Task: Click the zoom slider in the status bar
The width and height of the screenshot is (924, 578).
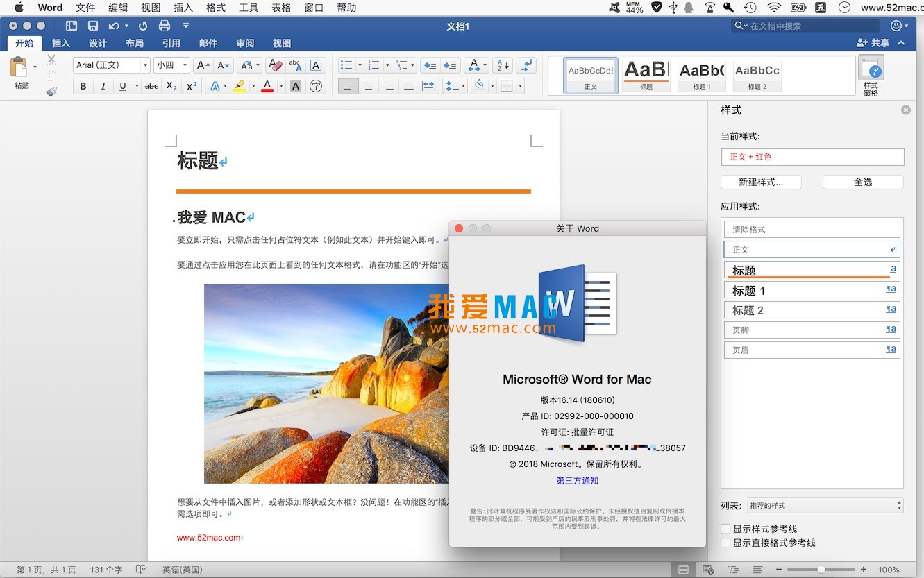Action: click(x=821, y=570)
